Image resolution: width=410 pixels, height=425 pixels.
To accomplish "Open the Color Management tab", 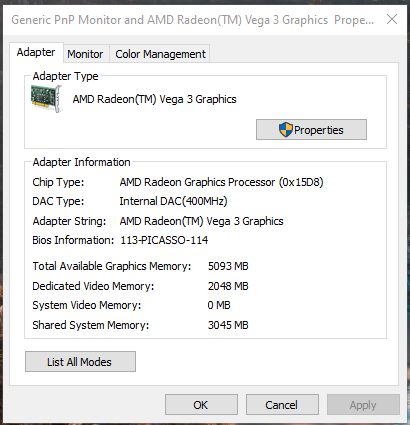I will coord(160,54).
